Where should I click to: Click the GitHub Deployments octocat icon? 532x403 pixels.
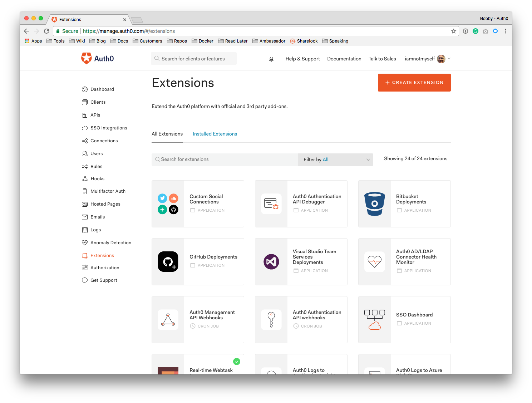[168, 262]
